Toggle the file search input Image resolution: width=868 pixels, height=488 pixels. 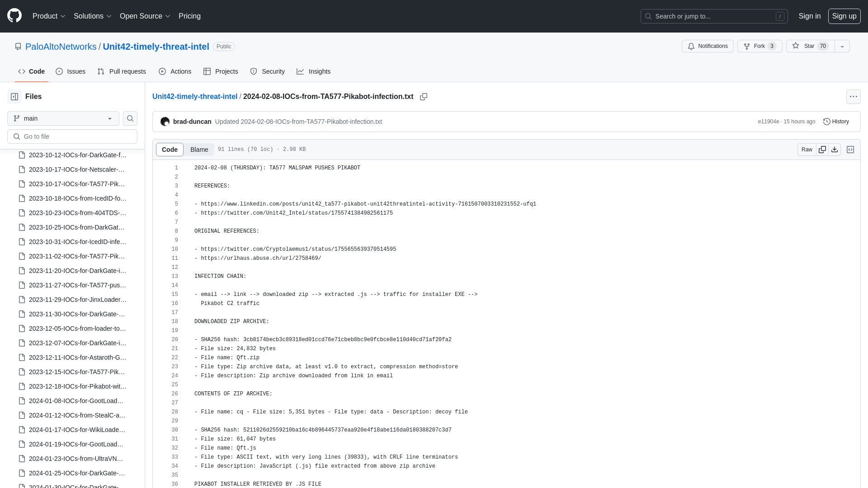(130, 118)
